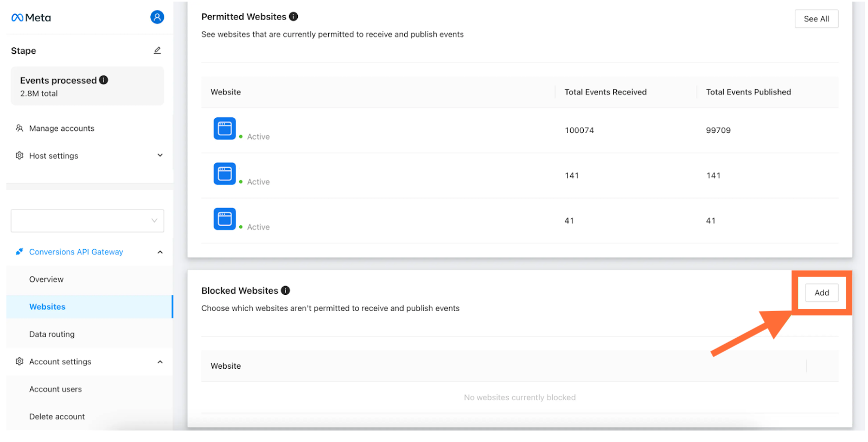Image resolution: width=868 pixels, height=442 pixels.
Task: Click the edit pencil next to Stape
Action: pyautogui.click(x=157, y=50)
